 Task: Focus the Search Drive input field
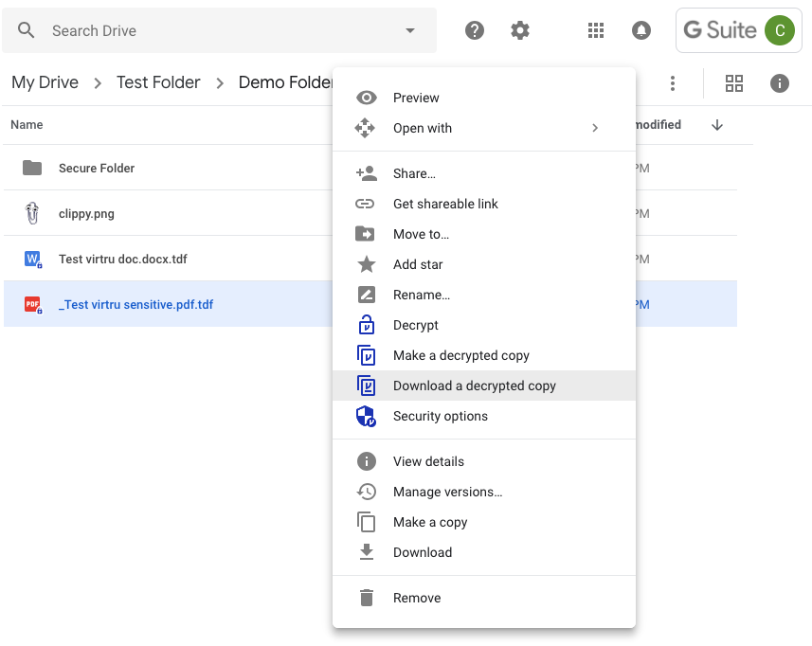[x=219, y=30]
